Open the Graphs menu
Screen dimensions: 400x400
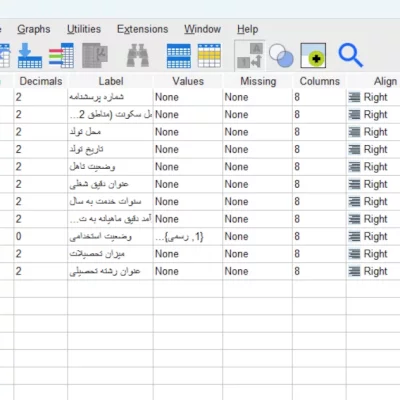34,29
